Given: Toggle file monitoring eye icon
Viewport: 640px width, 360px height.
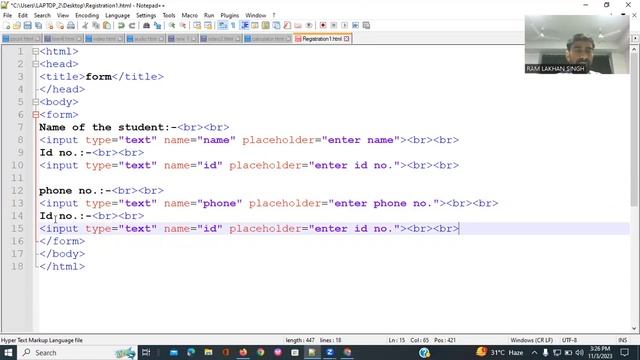Looking at the screenshot, I should tap(309, 25).
